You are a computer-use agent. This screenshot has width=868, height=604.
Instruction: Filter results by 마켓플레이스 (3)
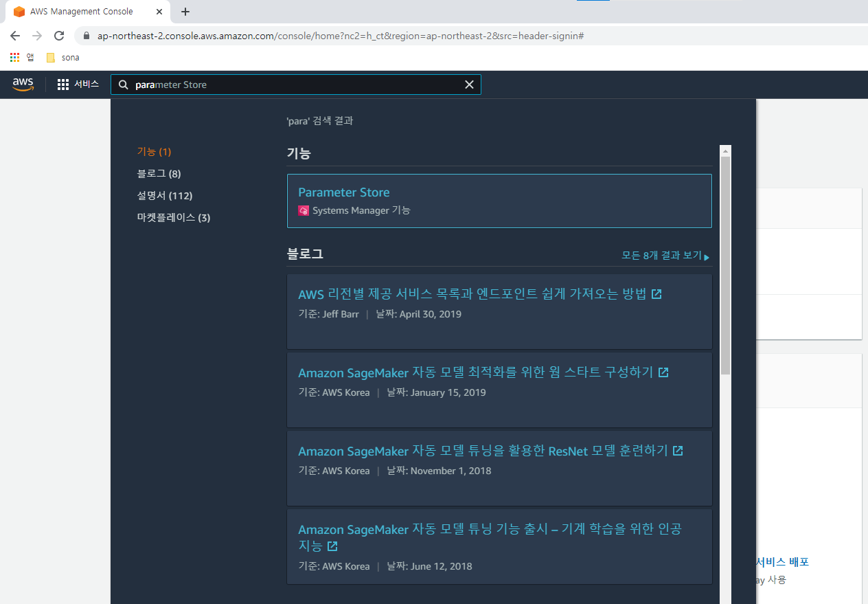(174, 218)
